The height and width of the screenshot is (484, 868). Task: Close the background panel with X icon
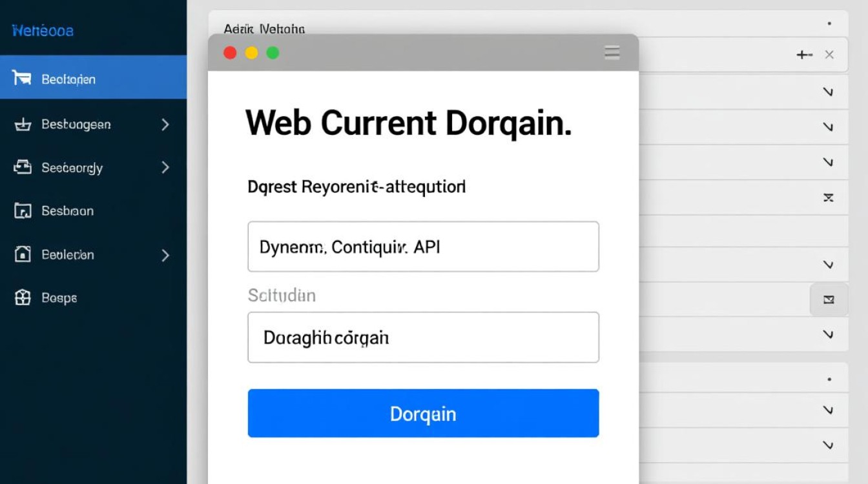point(829,55)
